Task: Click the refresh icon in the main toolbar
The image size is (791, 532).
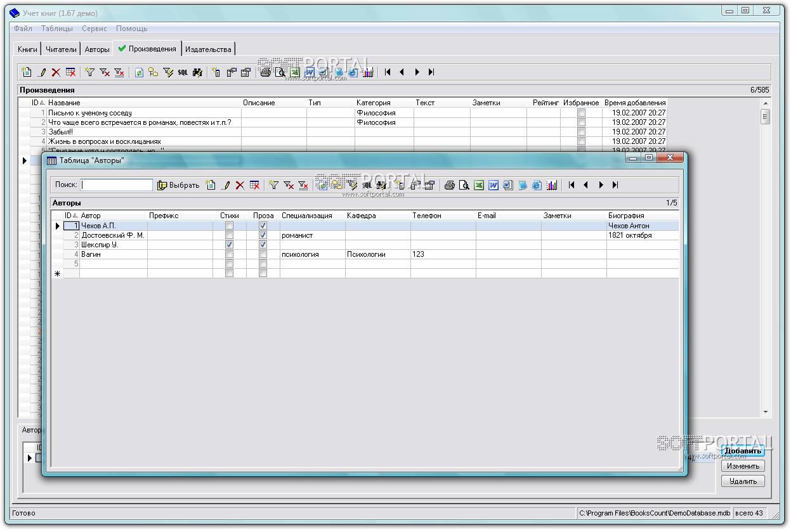Action: pyautogui.click(x=140, y=72)
